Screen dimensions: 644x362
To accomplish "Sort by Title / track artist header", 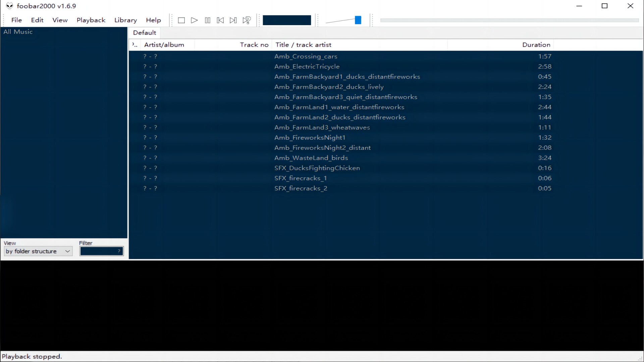I will 303,45.
